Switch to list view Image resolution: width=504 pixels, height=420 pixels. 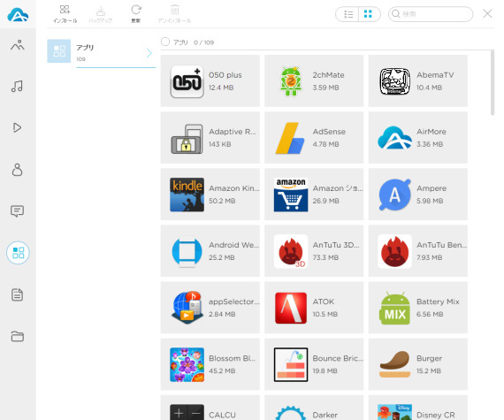pos(347,14)
